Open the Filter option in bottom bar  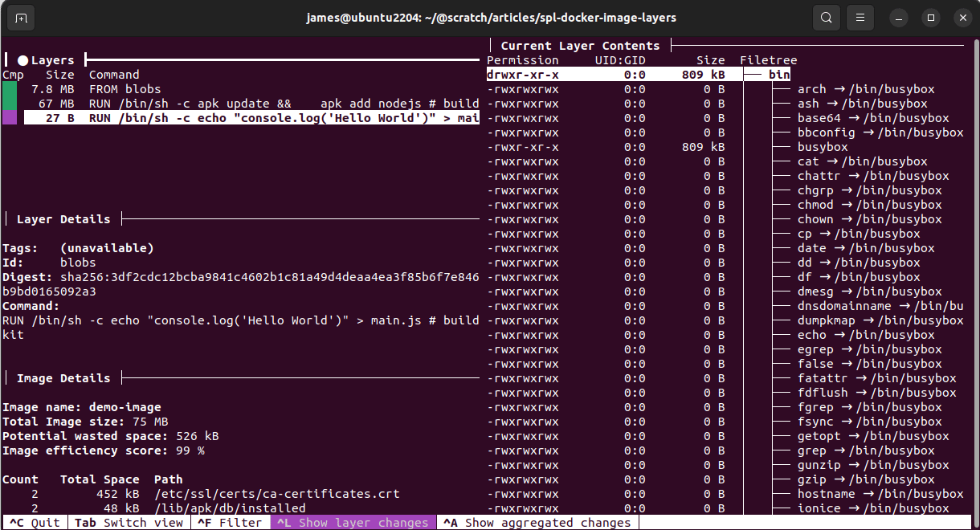pos(229,522)
